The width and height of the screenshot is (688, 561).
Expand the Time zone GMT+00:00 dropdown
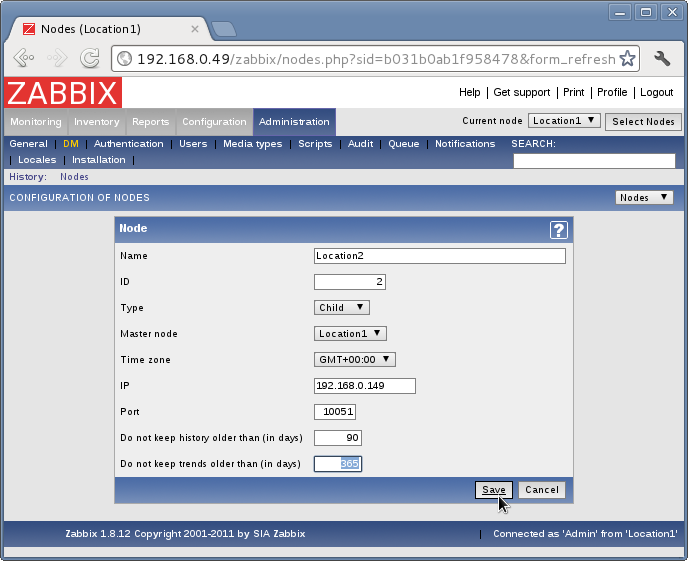pos(355,359)
